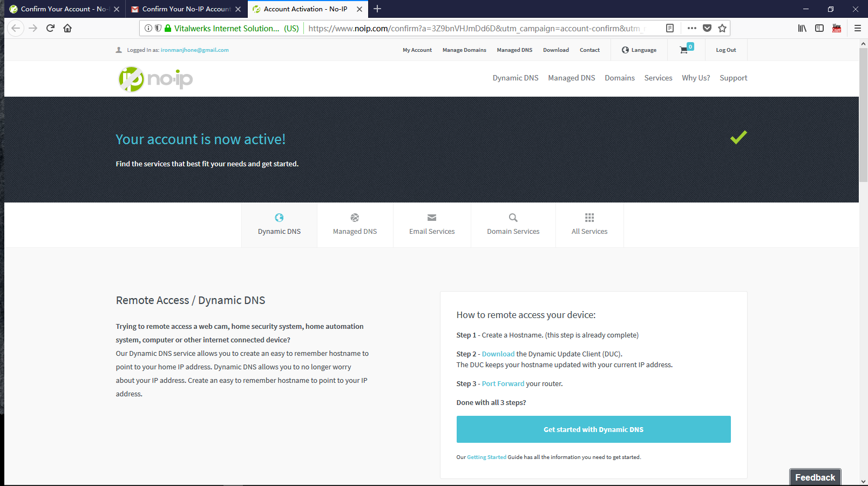Click the Email Services envelope icon
Viewport: 868px width, 486px height.
pos(432,218)
